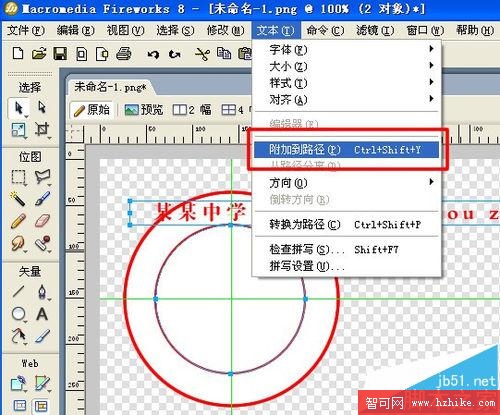Choose the Magic Wand tool

pyautogui.click(x=18, y=198)
